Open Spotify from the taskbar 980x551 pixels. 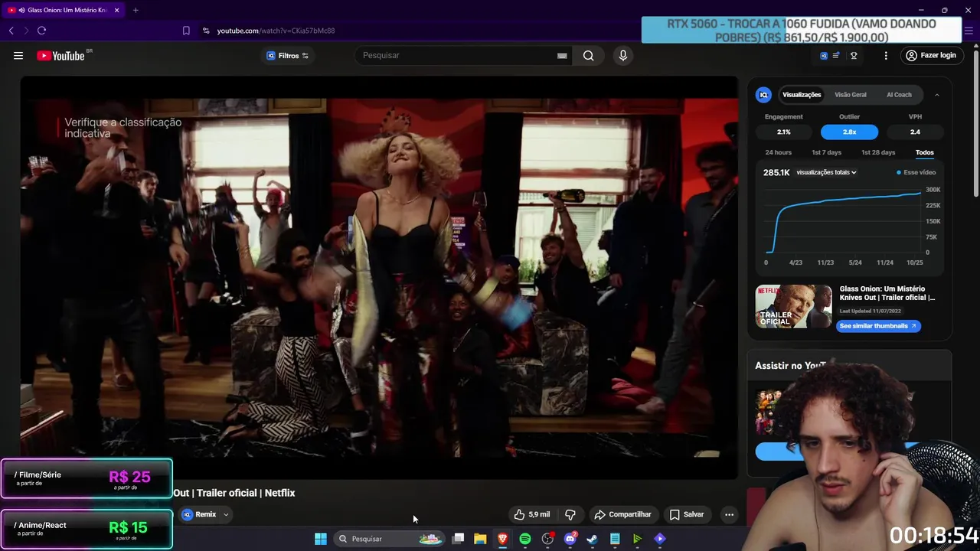(x=525, y=539)
